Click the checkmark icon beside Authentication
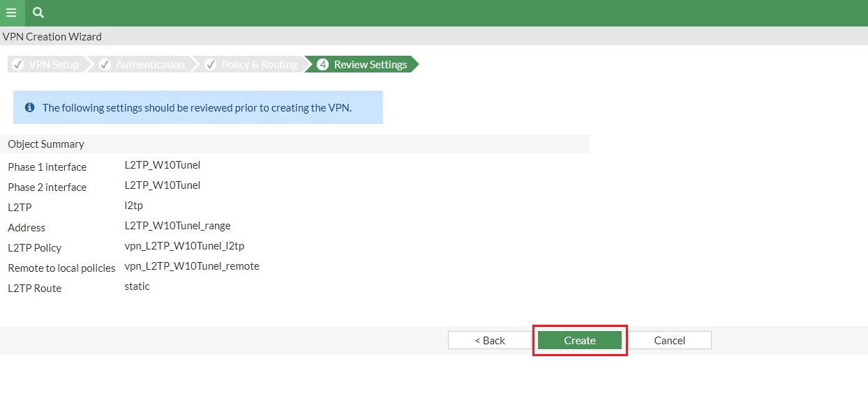The image size is (868, 407). pyautogui.click(x=105, y=65)
